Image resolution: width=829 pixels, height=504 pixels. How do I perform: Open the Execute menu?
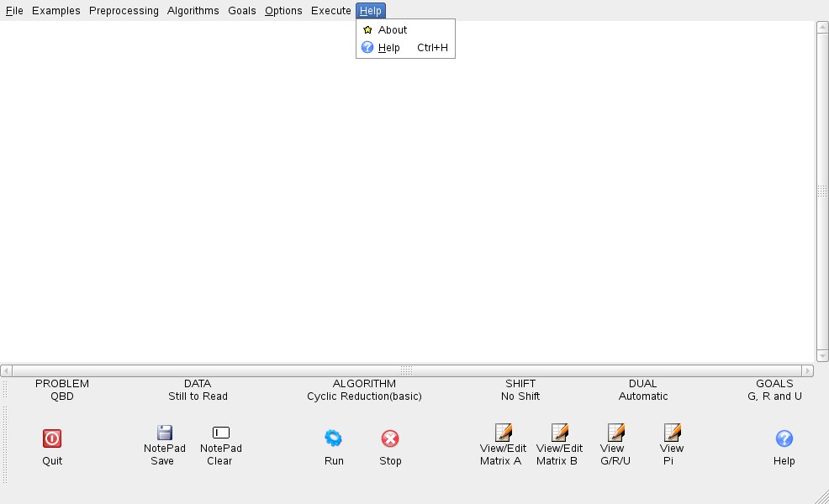[330, 10]
